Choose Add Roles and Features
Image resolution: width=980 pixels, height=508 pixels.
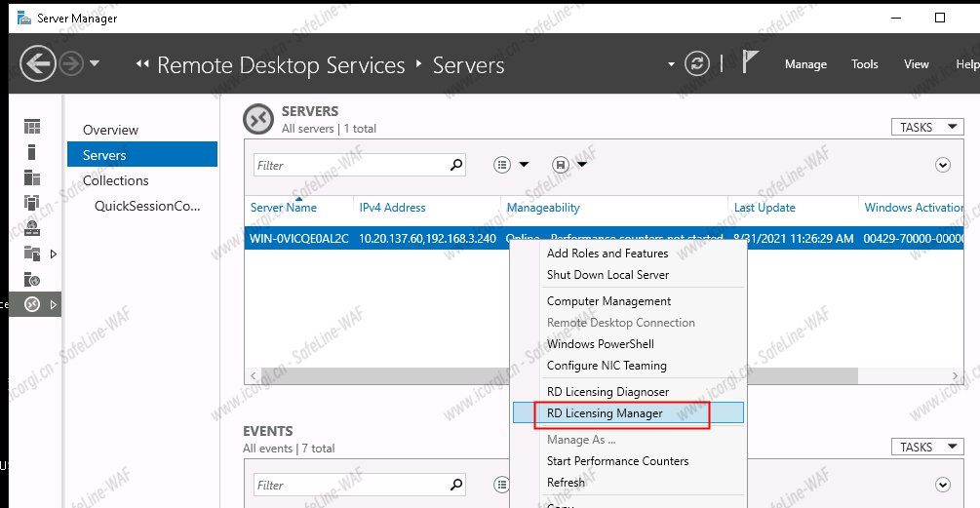click(608, 254)
